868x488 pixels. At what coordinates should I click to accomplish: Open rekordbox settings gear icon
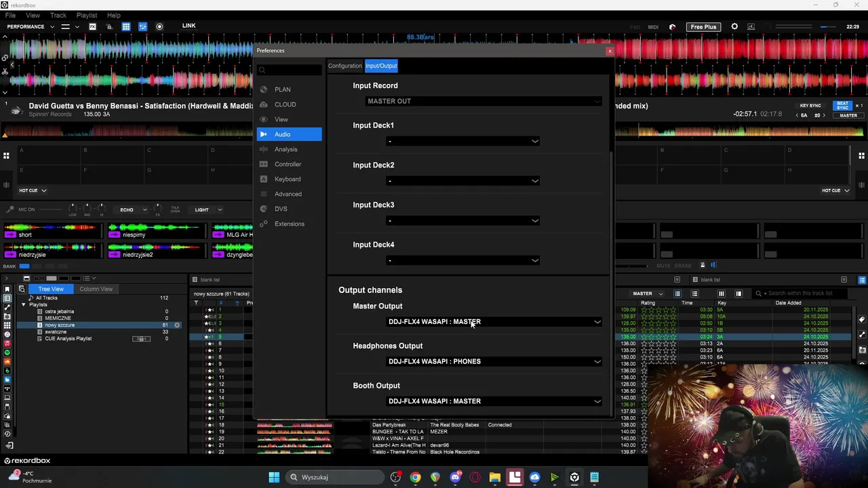pyautogui.click(x=734, y=26)
